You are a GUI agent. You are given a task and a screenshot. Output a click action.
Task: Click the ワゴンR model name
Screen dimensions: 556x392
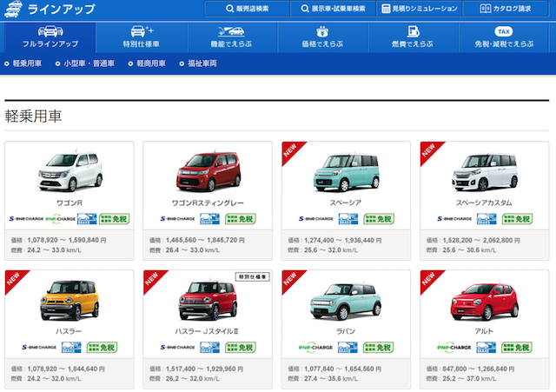pyautogui.click(x=69, y=203)
